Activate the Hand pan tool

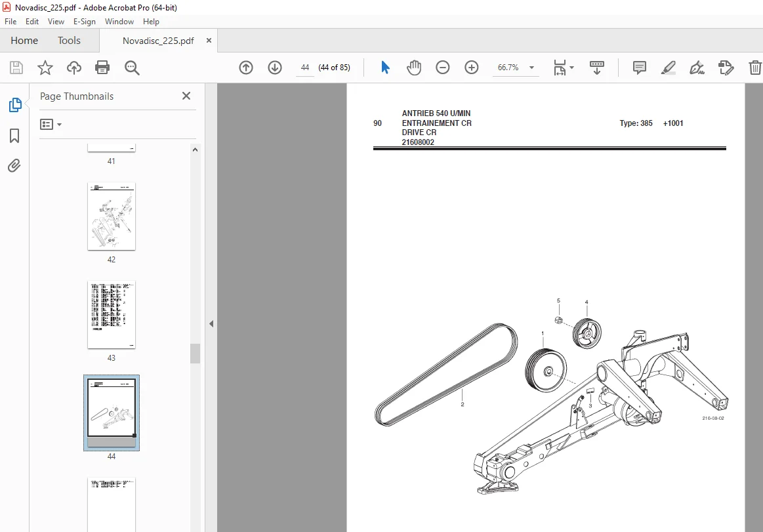(x=414, y=68)
